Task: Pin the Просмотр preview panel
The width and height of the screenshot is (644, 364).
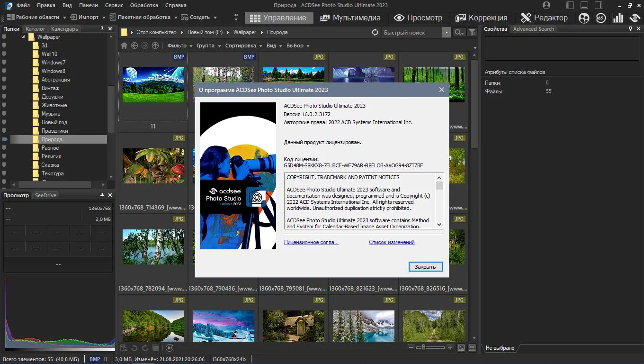Action: [102, 195]
